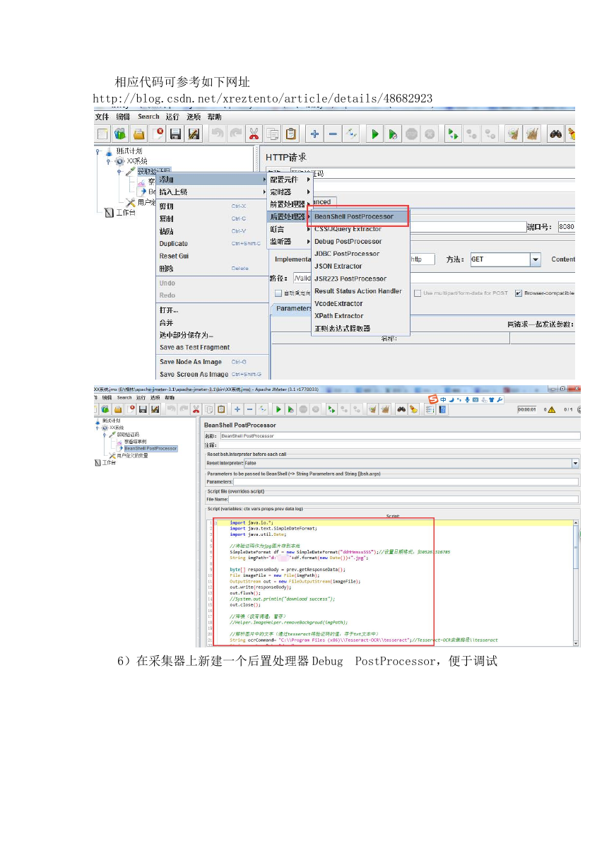Open the 添加 submenu in context menu
This screenshot has height=868, width=614.
[212, 180]
